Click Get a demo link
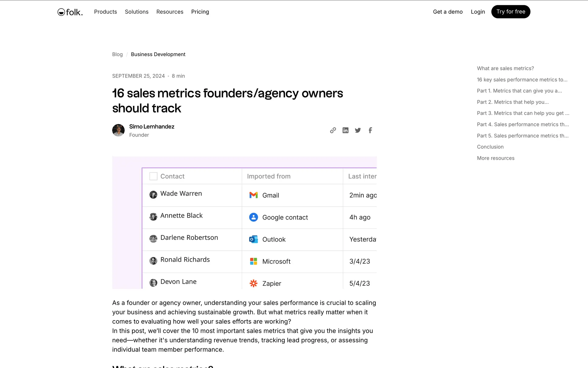This screenshot has width=588, height=368. [x=447, y=12]
